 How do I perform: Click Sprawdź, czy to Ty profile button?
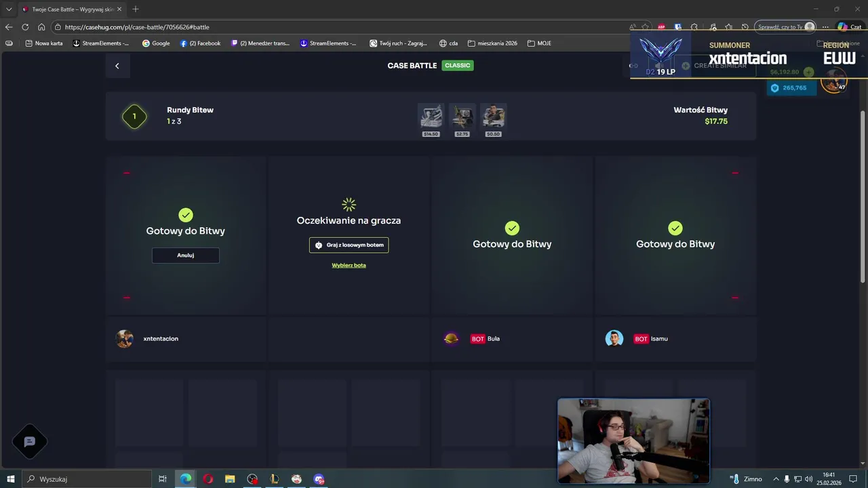(786, 27)
